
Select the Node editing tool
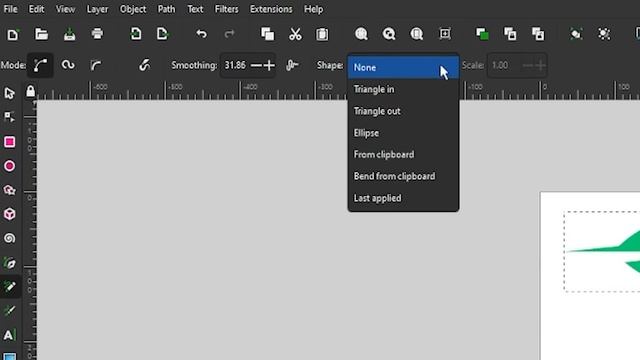9,117
